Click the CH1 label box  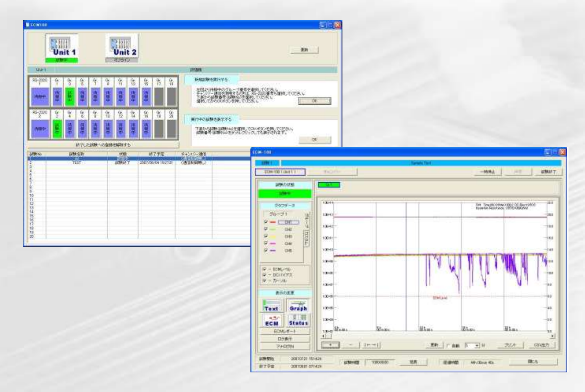pyautogui.click(x=288, y=222)
